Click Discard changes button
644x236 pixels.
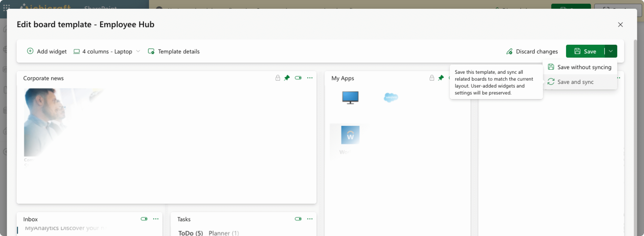[x=532, y=52]
